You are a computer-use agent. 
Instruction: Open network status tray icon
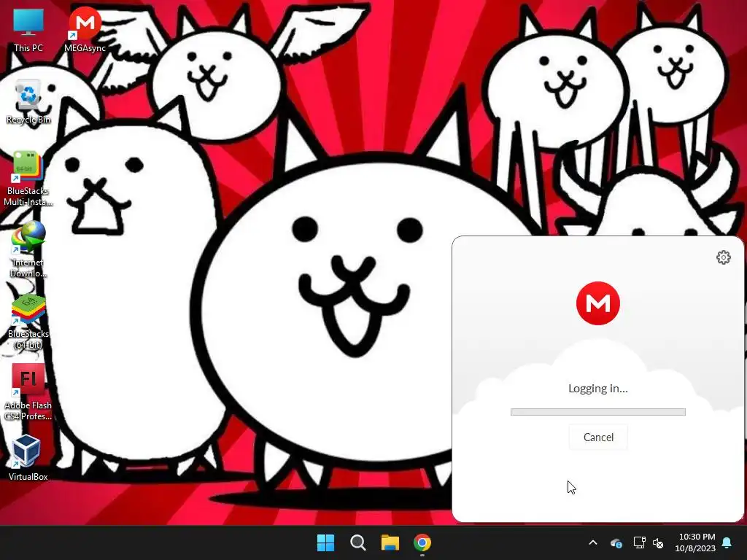tap(639, 542)
